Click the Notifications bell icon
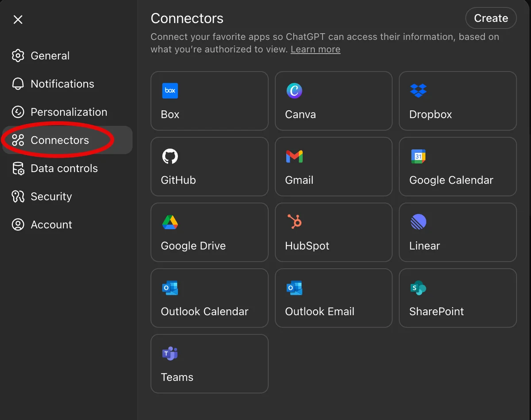Screen dimensions: 531x420 click(18, 84)
